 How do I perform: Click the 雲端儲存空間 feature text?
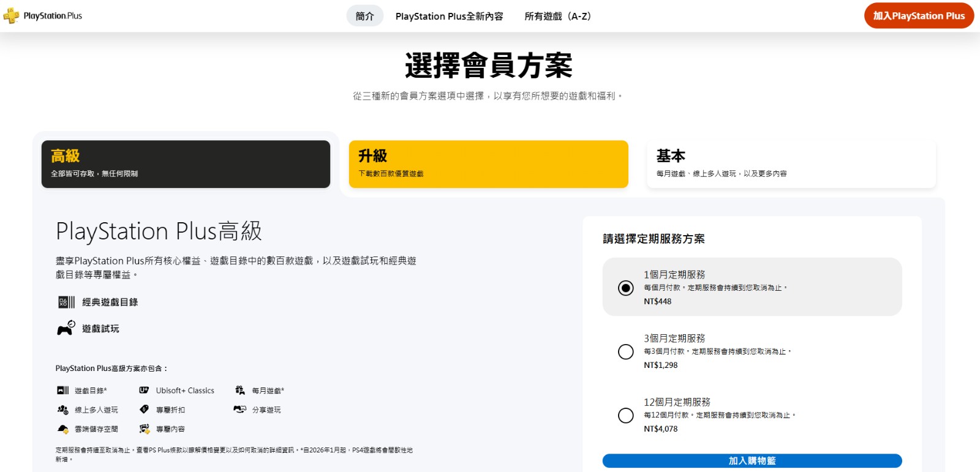tap(96, 429)
